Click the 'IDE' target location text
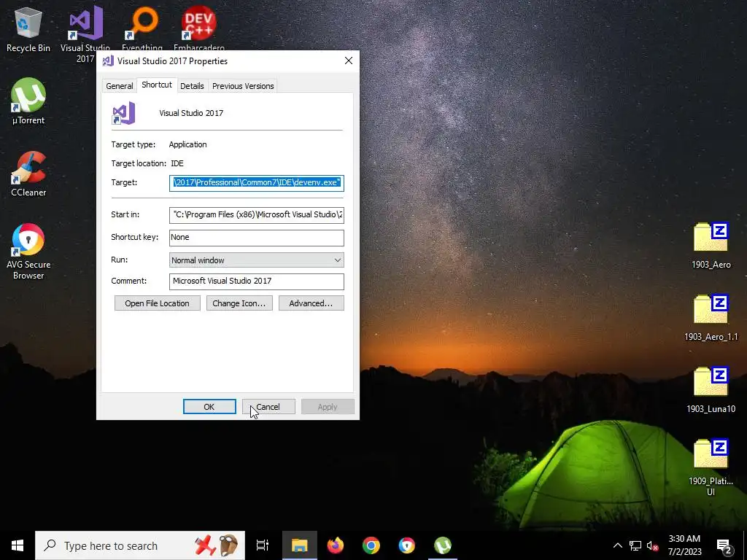 tap(177, 163)
